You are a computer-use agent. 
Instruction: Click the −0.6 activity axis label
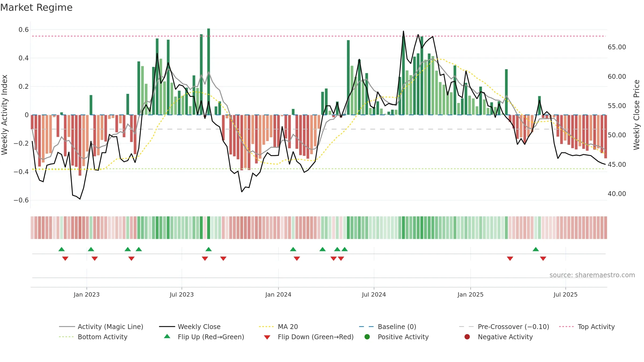[21, 200]
